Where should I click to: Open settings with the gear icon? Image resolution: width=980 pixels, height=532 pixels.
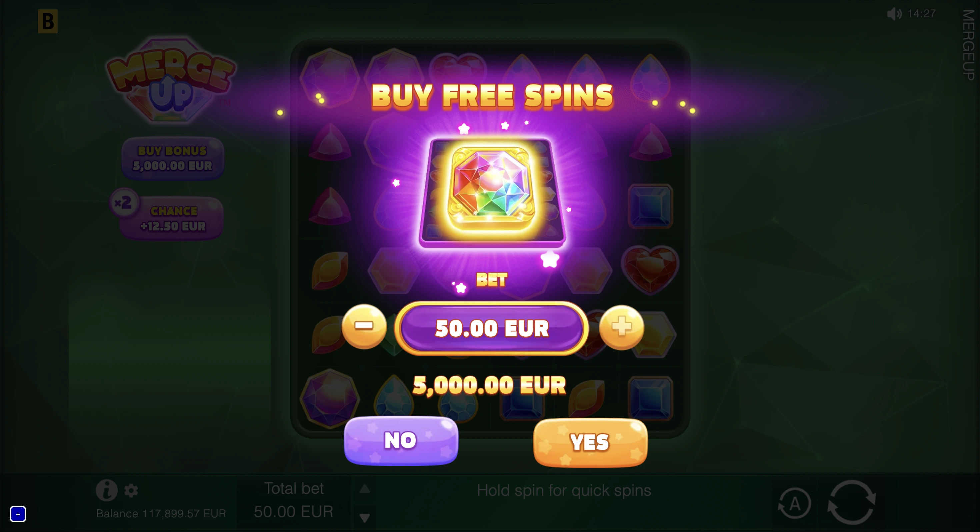pyautogui.click(x=131, y=491)
